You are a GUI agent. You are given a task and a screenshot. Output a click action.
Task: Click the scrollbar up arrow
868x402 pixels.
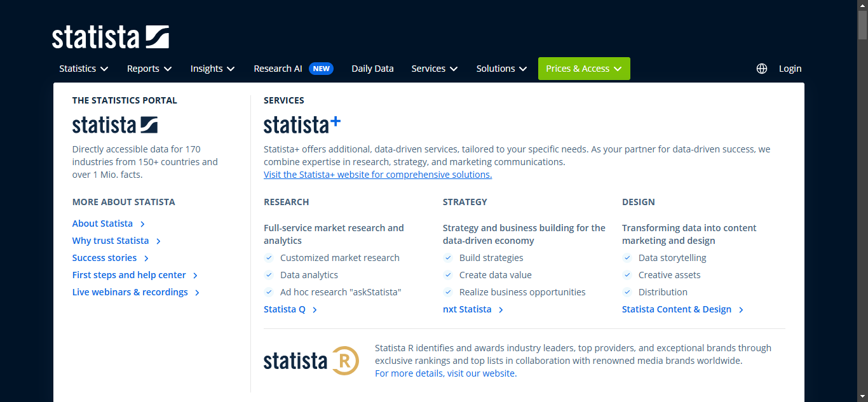click(x=862, y=5)
